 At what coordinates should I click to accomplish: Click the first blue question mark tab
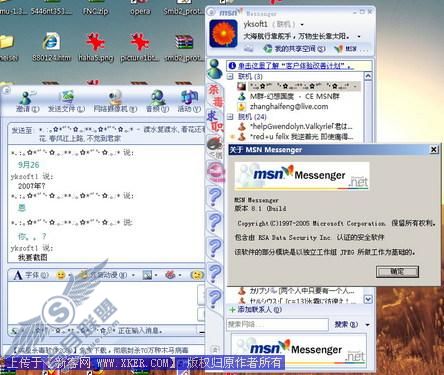tap(215, 197)
